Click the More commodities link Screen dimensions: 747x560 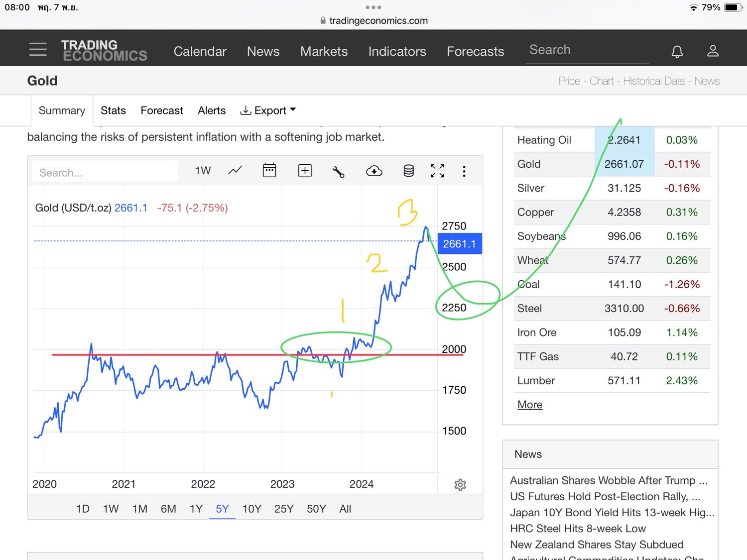click(530, 405)
